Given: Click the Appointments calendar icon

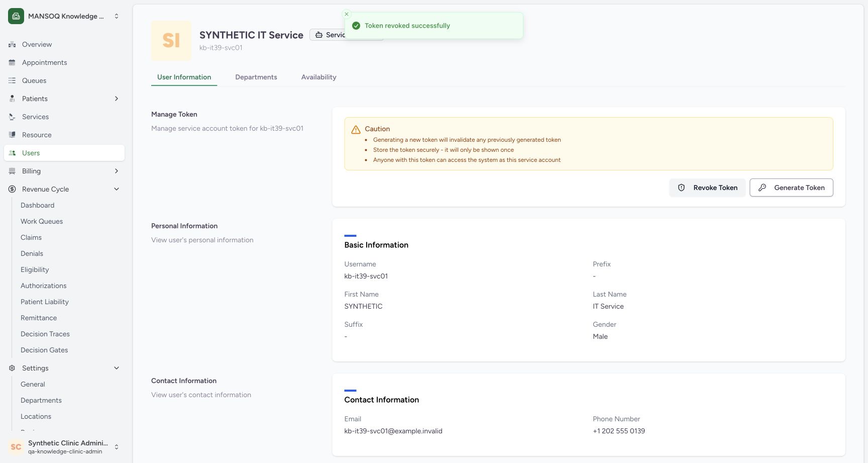Looking at the screenshot, I should (12, 62).
